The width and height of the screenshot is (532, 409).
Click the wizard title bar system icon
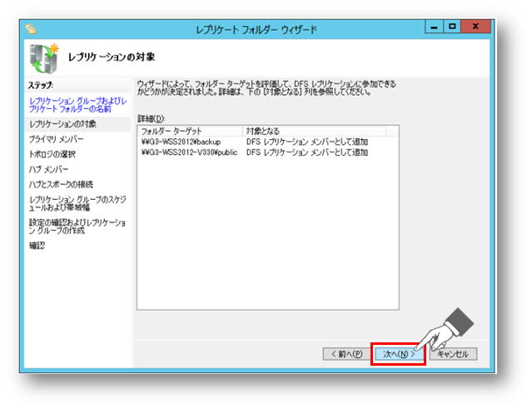pos(31,29)
